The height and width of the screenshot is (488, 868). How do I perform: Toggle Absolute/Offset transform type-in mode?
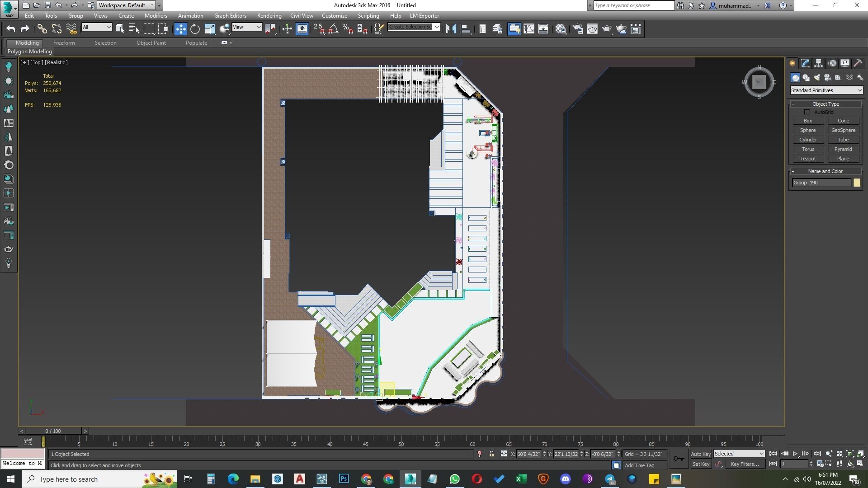click(x=504, y=454)
